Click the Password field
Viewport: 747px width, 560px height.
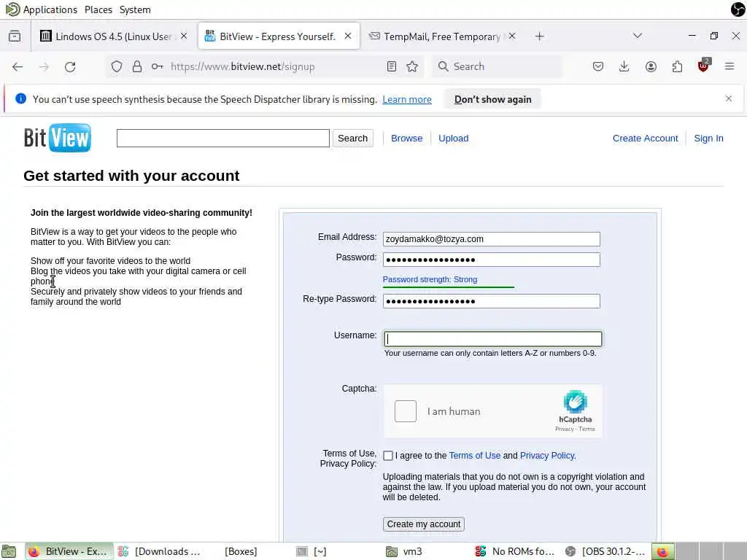point(491,260)
